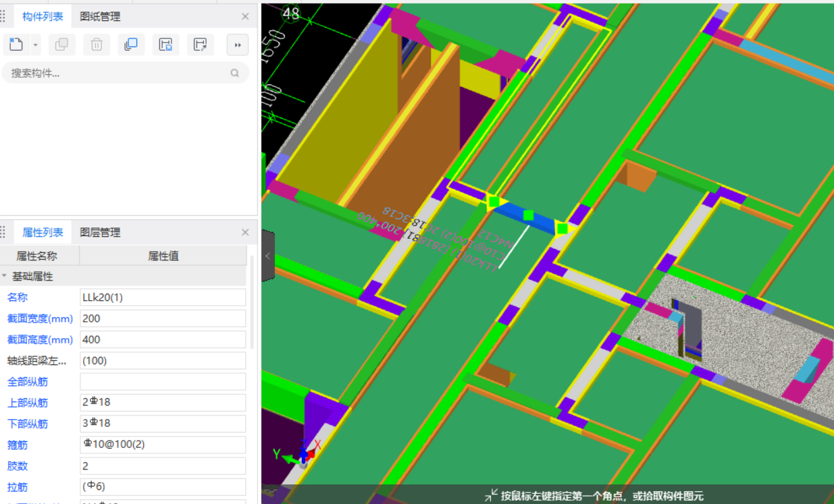The width and height of the screenshot is (834, 504).
Task: Select the 截面高度(mm) property label
Action: (40, 339)
